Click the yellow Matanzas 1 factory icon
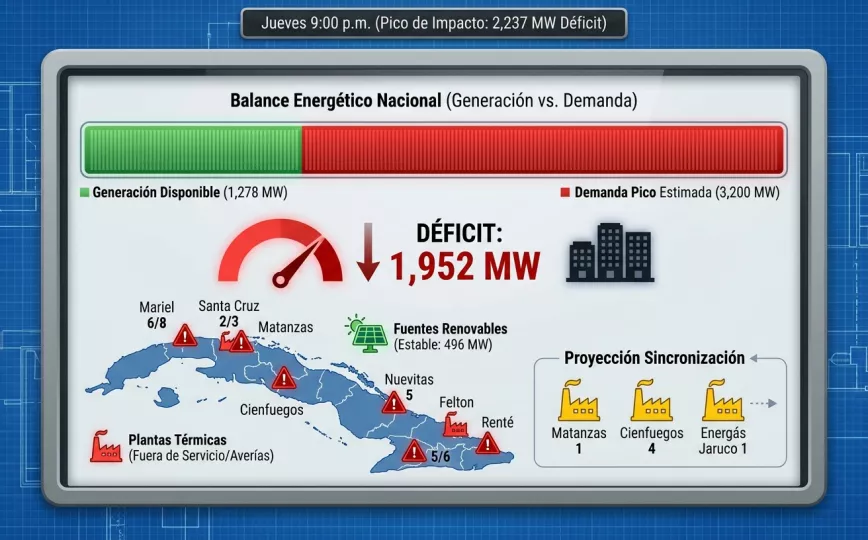 click(578, 401)
